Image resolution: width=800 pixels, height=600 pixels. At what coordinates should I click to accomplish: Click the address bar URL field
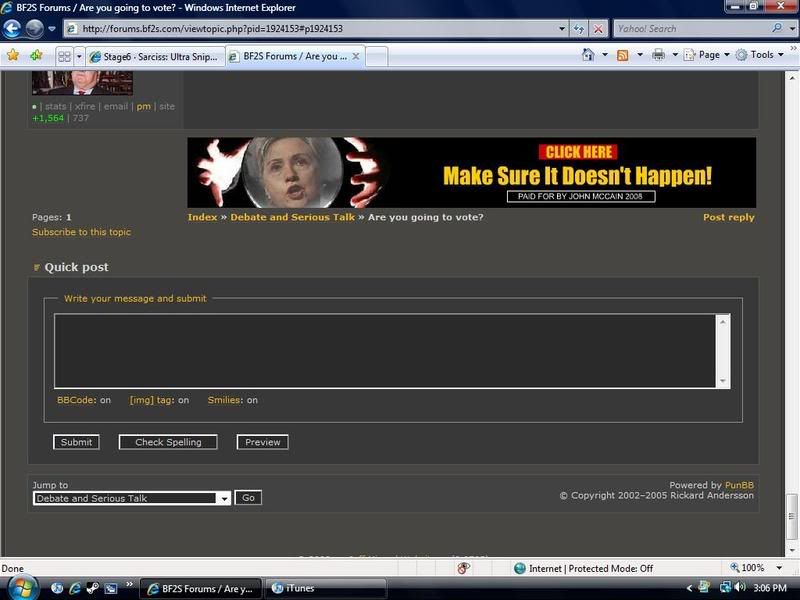click(309, 29)
